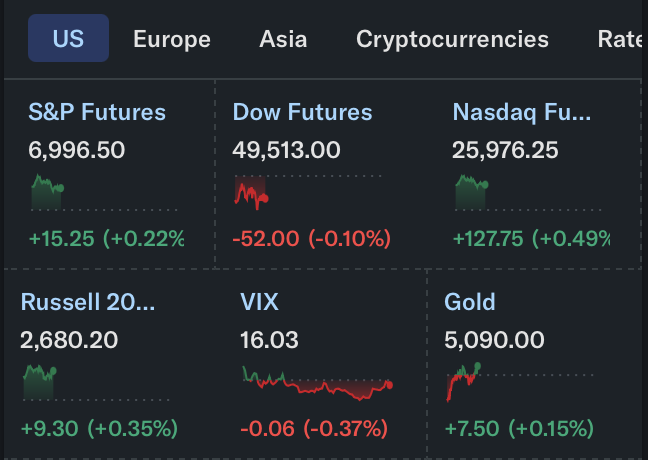The height and width of the screenshot is (460, 648).
Task: View the VIX red sparkline chart
Action: [x=317, y=382]
